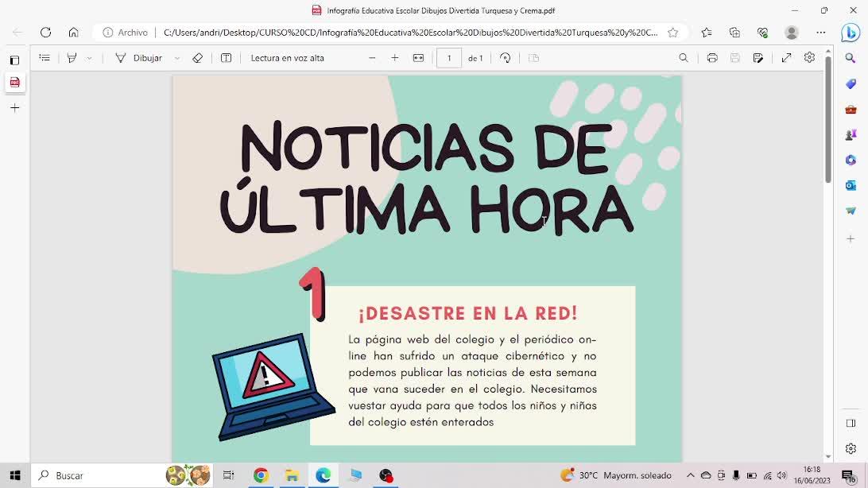Show hidden system tray icons
This screenshot has width=868, height=488.
click(x=690, y=475)
